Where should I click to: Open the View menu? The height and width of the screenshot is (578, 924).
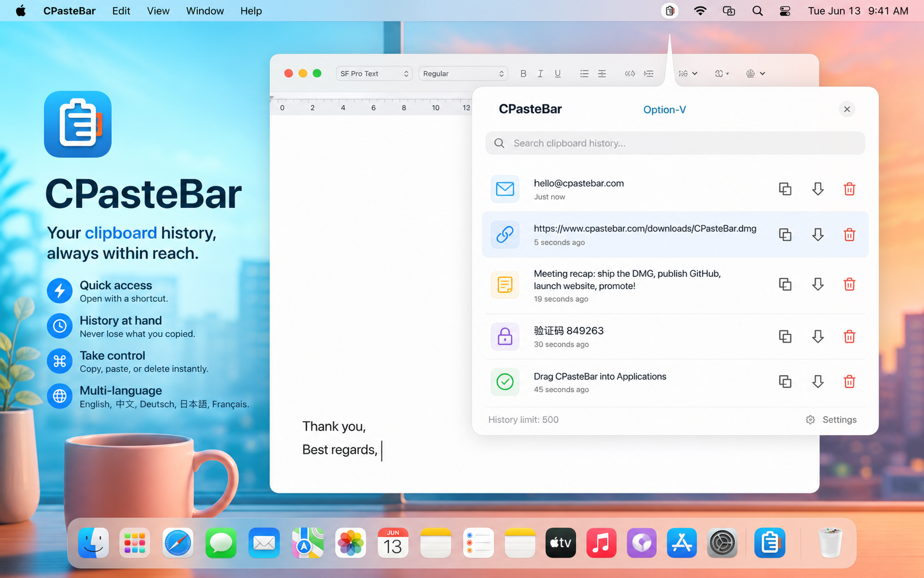click(158, 10)
